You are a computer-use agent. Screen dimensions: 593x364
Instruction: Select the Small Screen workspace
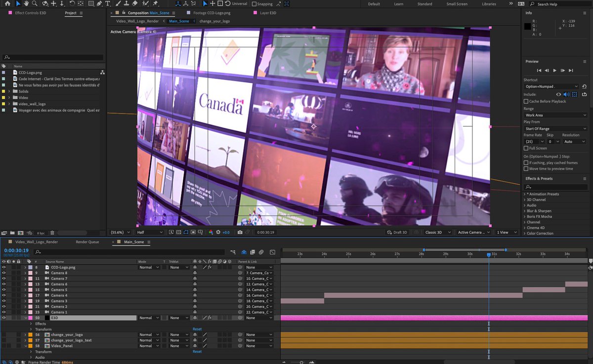pos(457,4)
